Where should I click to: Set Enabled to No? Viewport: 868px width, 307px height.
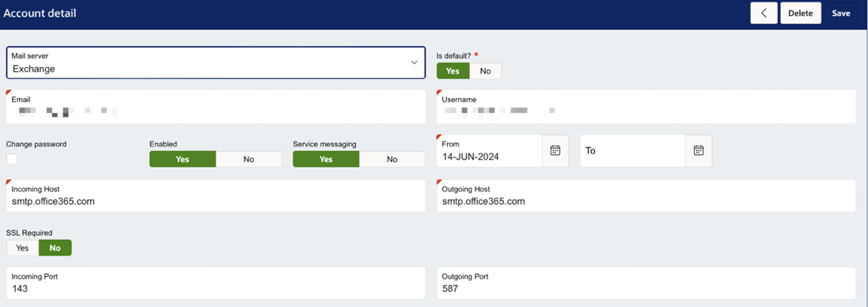click(248, 159)
